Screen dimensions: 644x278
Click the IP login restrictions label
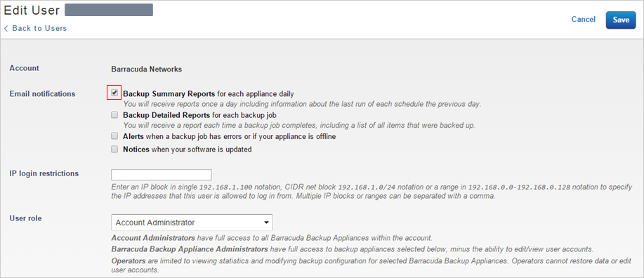[44, 173]
